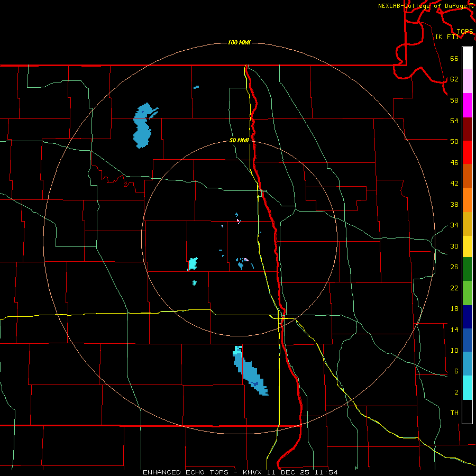476x476 pixels.
Task: Click the tiny blue echo near the top border
Action: click(x=196, y=87)
